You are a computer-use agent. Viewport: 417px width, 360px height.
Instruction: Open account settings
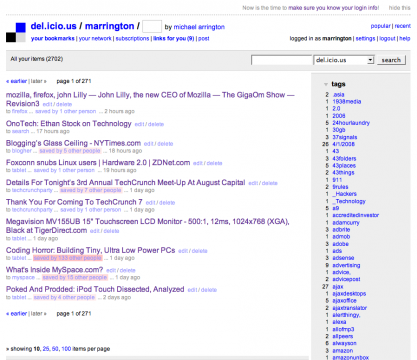tap(365, 39)
